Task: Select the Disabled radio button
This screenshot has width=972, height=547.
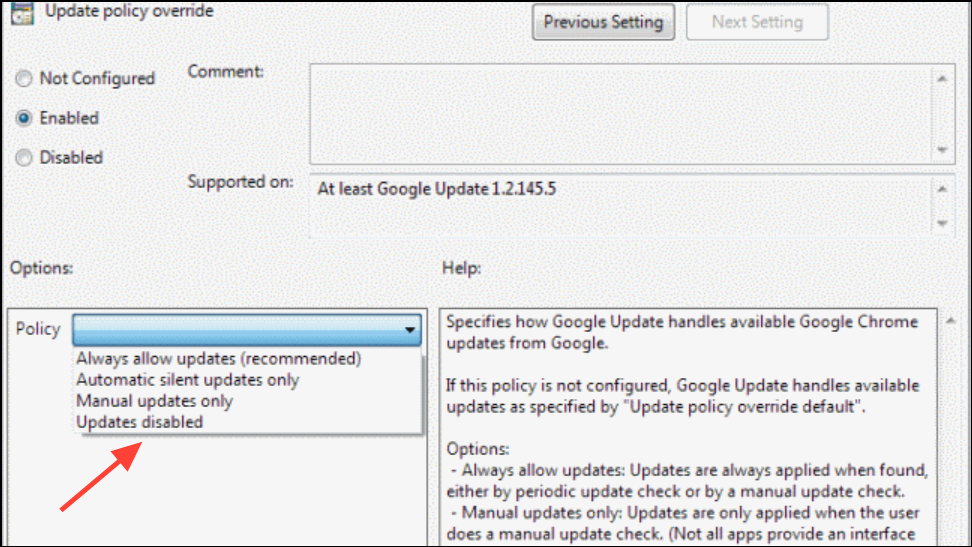Action: point(24,158)
